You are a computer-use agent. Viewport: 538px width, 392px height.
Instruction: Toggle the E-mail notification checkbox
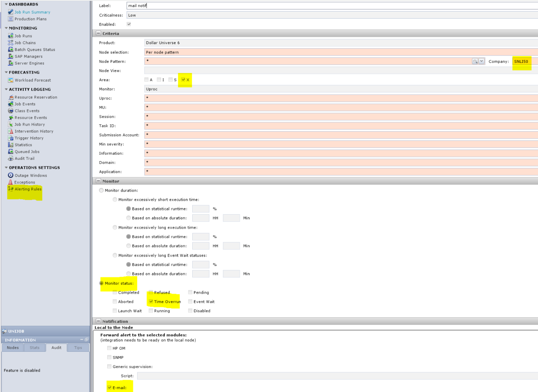coord(109,388)
